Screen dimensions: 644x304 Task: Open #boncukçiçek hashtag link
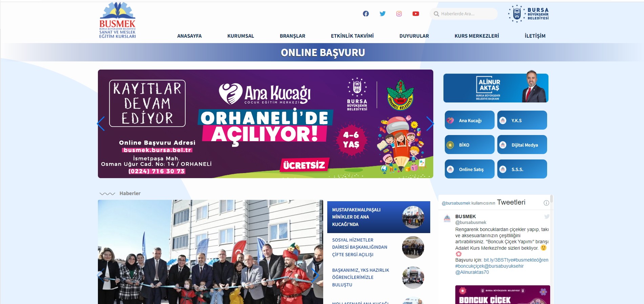click(470, 266)
